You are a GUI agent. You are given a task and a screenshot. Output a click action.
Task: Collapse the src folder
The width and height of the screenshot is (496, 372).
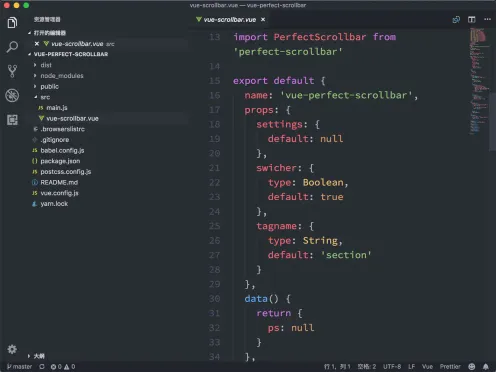point(45,97)
